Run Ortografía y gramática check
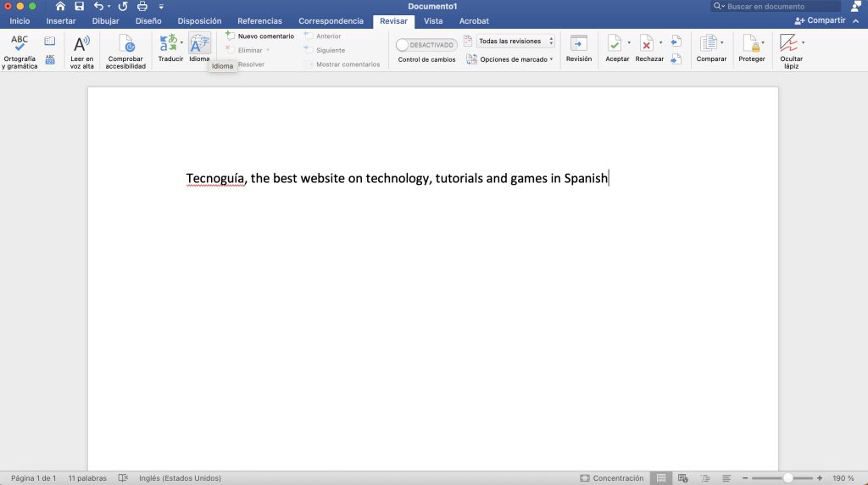 coord(19,52)
